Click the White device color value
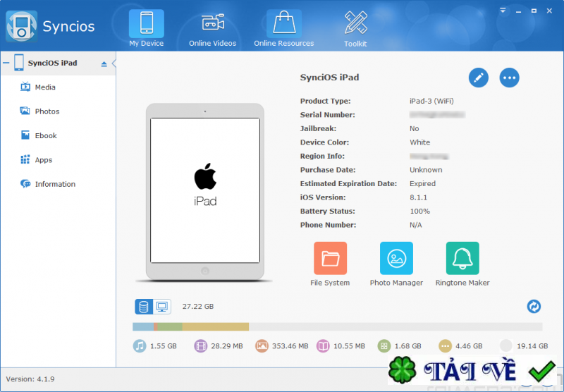Screen dimensions: 564x392 pos(419,142)
